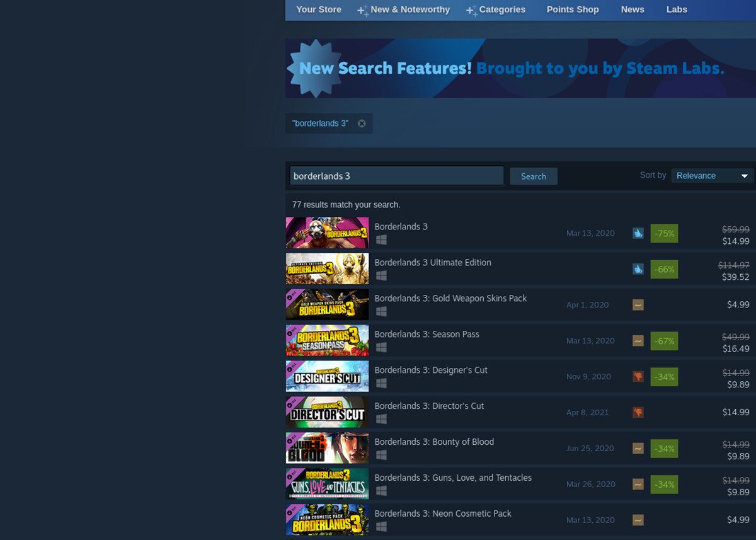
Task: Click Borderlands 3: Neon Cosmetic Pack title
Action: pos(443,514)
